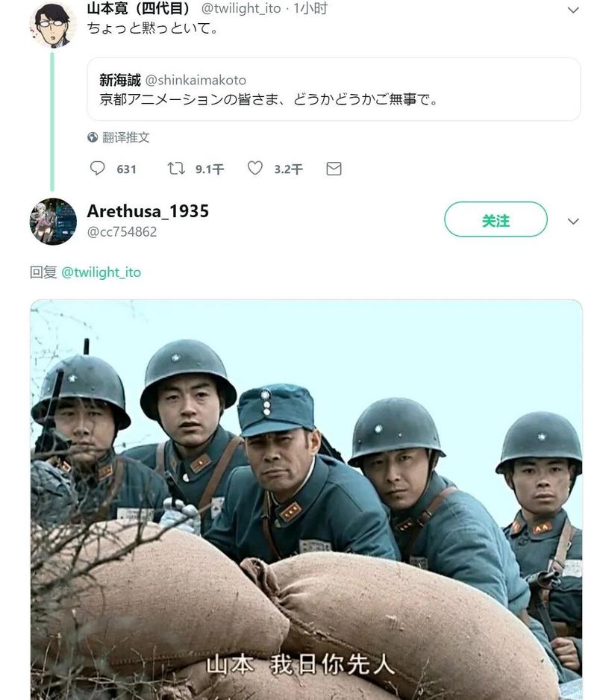Like the tweet with the heart icon
Screen dimensions: 597x700
click(255, 169)
